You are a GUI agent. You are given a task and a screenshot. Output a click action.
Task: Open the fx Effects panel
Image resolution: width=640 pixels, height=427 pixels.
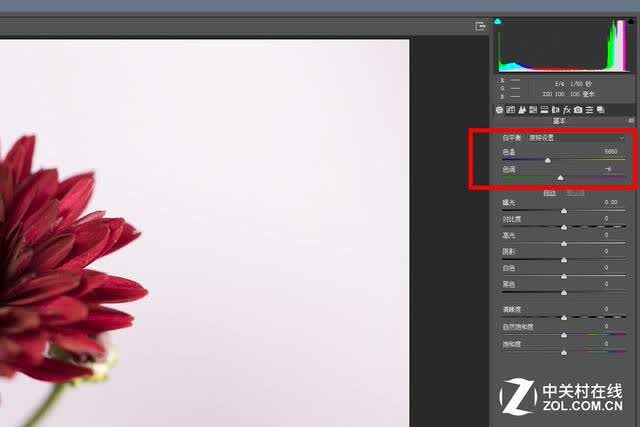point(567,110)
